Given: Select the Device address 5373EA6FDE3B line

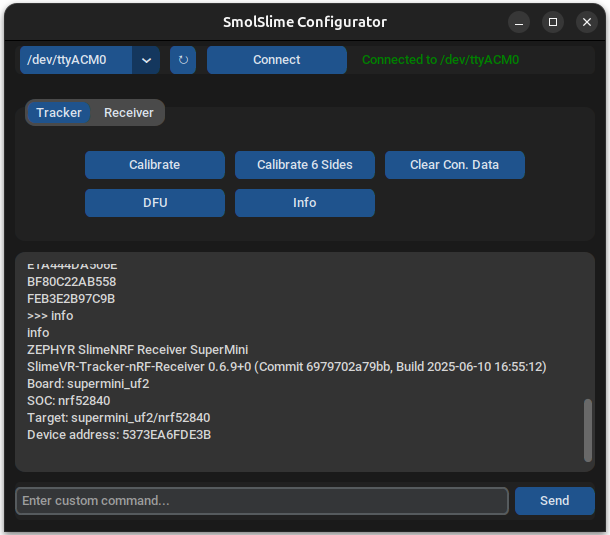Looking at the screenshot, I should pyautogui.click(x=119, y=435).
